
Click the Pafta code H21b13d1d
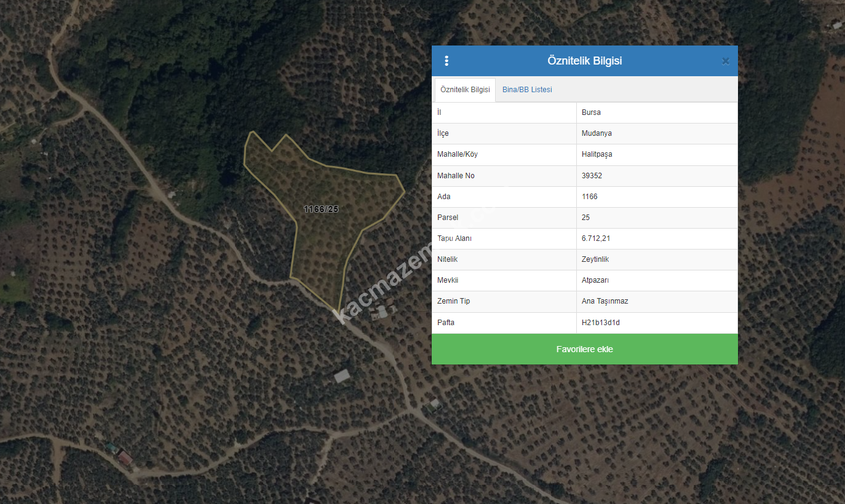tap(600, 323)
